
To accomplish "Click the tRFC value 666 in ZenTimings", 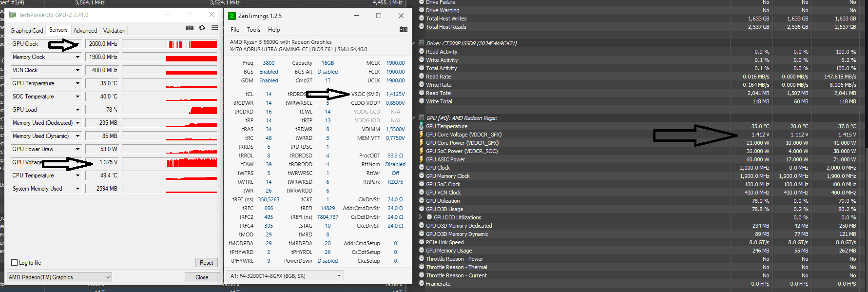I will 269,208.
